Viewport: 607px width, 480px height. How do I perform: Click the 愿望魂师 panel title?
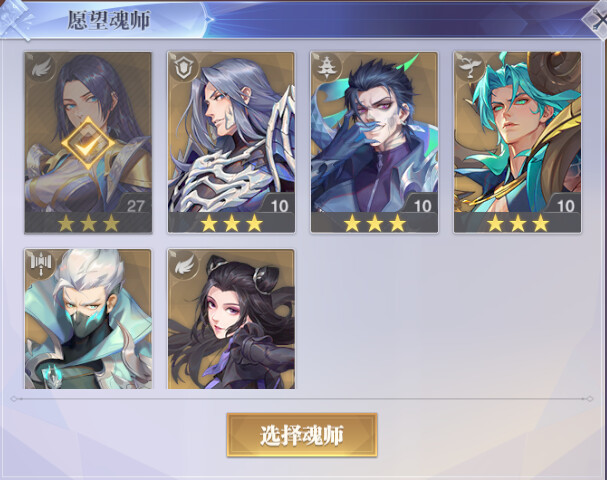(108, 20)
